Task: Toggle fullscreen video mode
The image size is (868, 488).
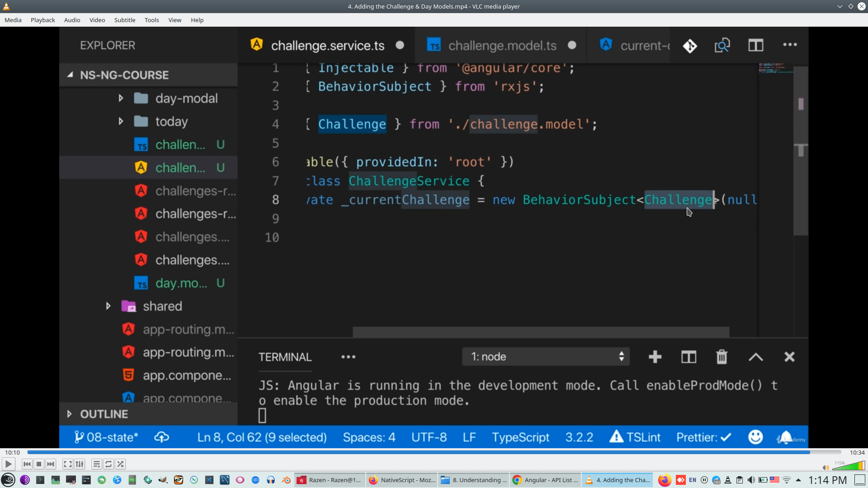Action: pyautogui.click(x=67, y=464)
